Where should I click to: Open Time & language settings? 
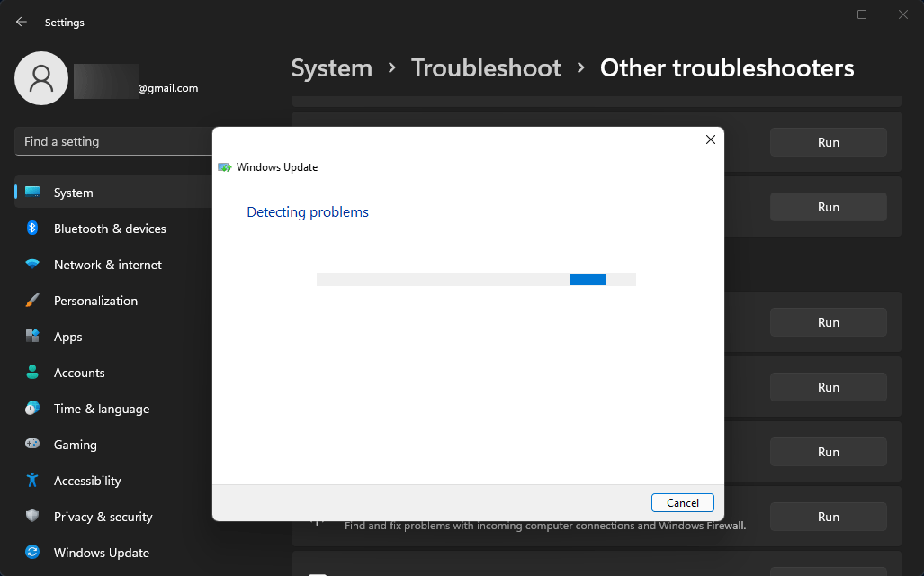[102, 409]
